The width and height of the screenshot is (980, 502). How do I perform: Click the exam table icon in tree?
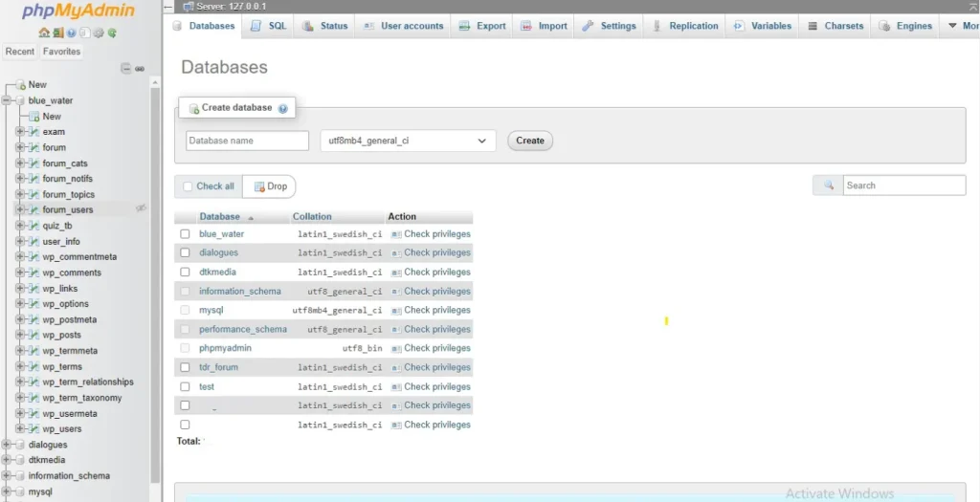[34, 132]
